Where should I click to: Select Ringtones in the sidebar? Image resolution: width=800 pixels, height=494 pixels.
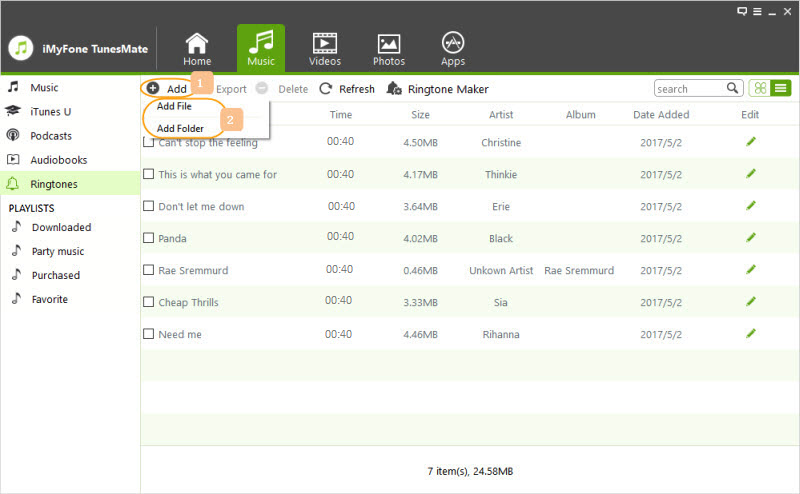70,184
